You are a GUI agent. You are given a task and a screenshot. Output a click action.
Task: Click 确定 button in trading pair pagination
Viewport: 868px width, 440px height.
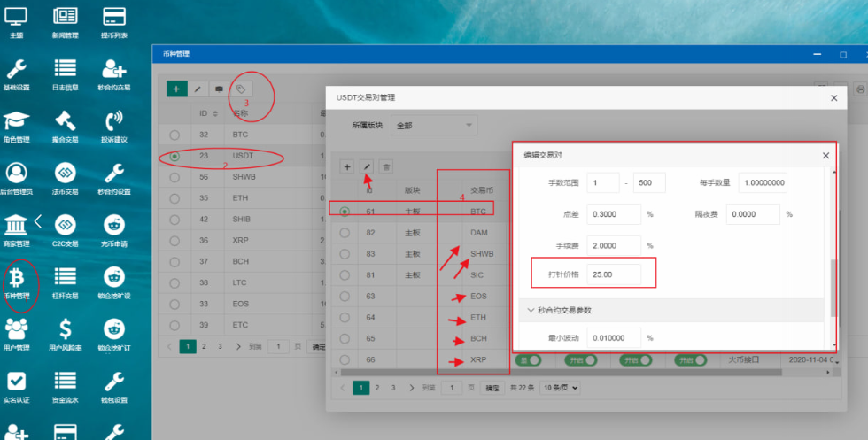[493, 388]
